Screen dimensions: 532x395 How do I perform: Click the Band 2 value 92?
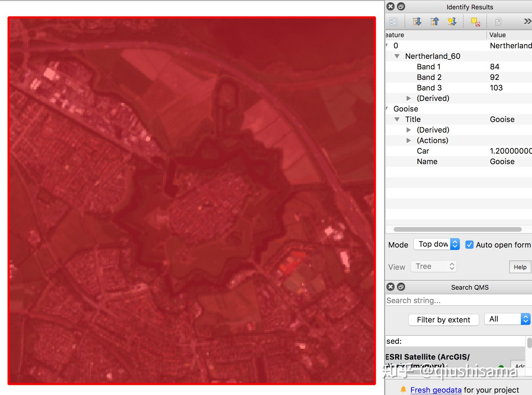click(x=495, y=77)
